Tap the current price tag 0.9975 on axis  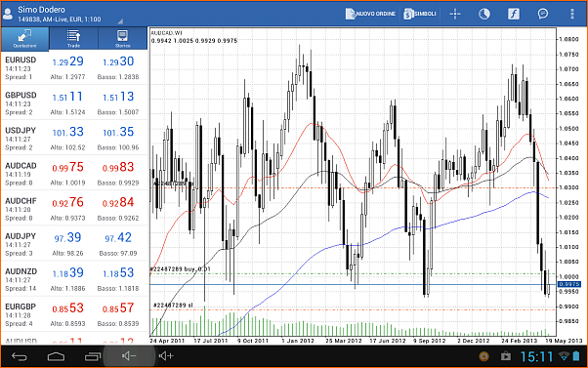click(569, 284)
